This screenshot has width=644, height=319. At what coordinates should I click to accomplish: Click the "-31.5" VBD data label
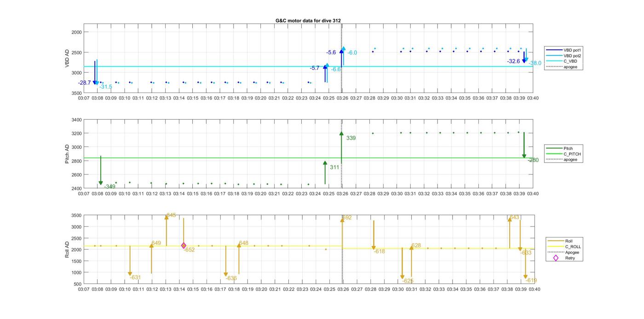106,87
